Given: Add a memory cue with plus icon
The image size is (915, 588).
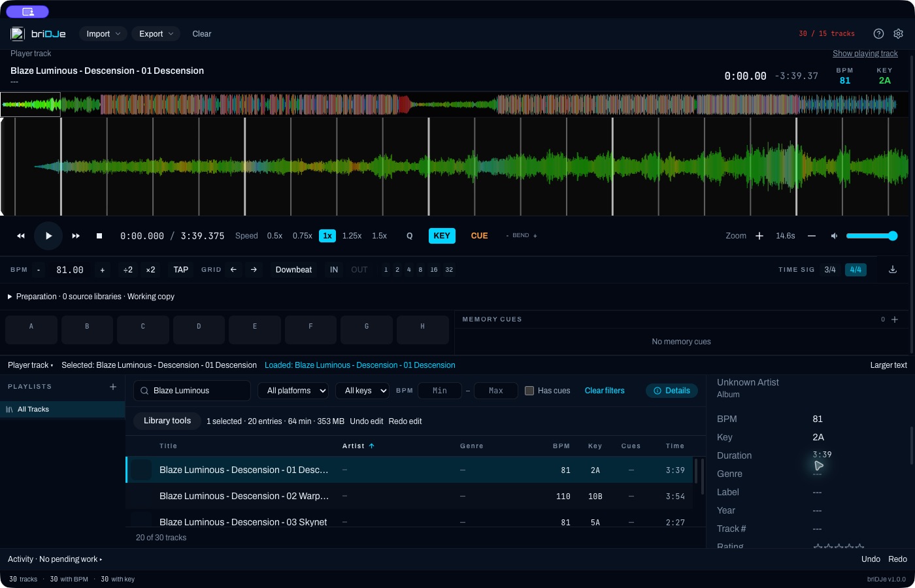Looking at the screenshot, I should (895, 319).
